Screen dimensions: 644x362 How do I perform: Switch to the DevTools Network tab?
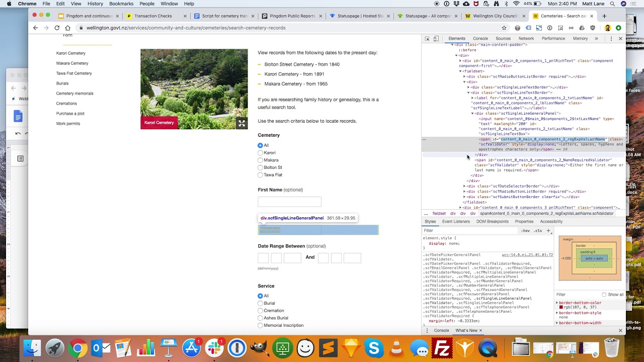click(526, 39)
